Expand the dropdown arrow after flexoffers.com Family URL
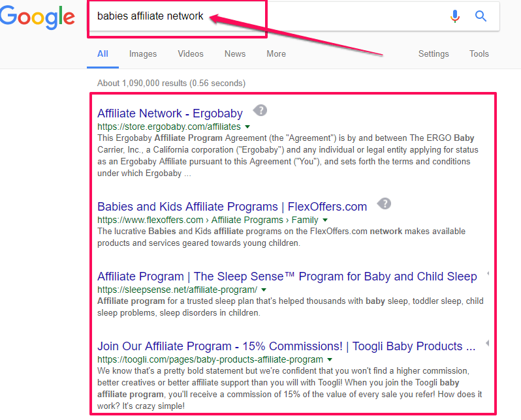The width and height of the screenshot is (521, 420). click(325, 220)
